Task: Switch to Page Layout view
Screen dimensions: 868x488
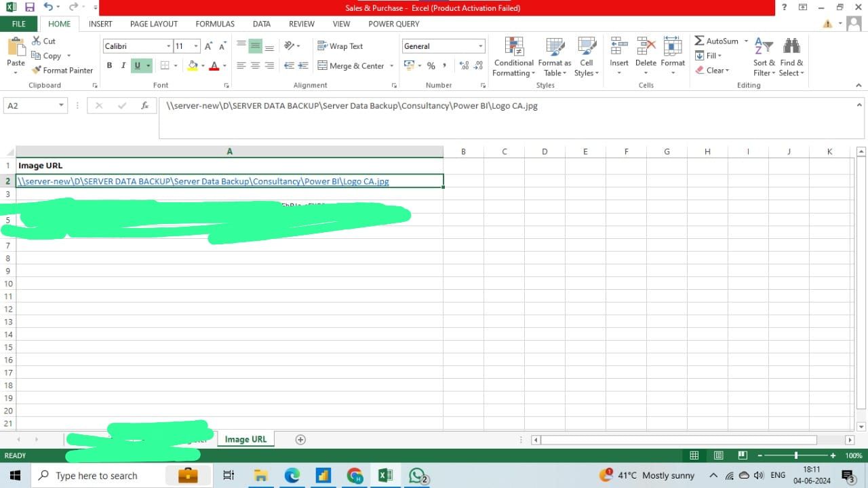Action: [718, 455]
